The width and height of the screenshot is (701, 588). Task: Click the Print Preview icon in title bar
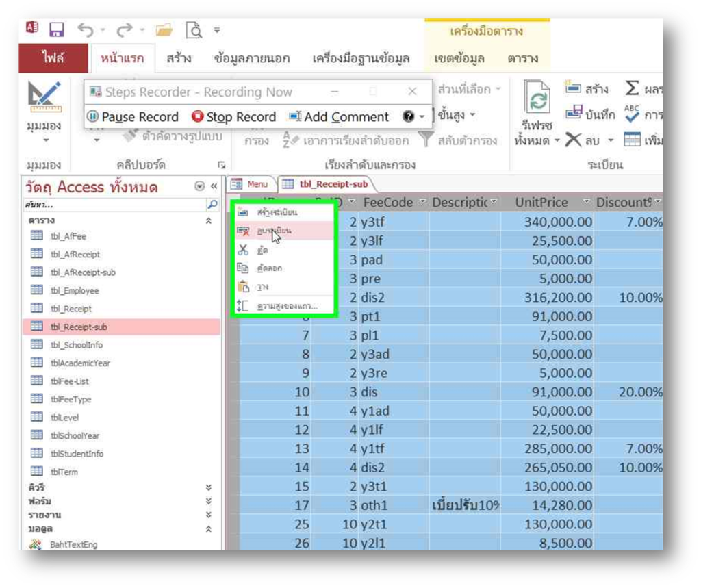point(194,30)
